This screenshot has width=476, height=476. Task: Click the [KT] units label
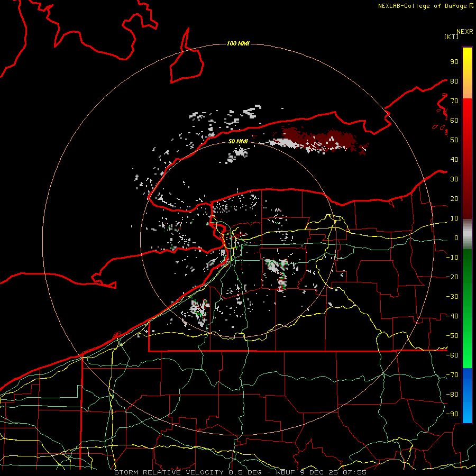click(x=452, y=36)
